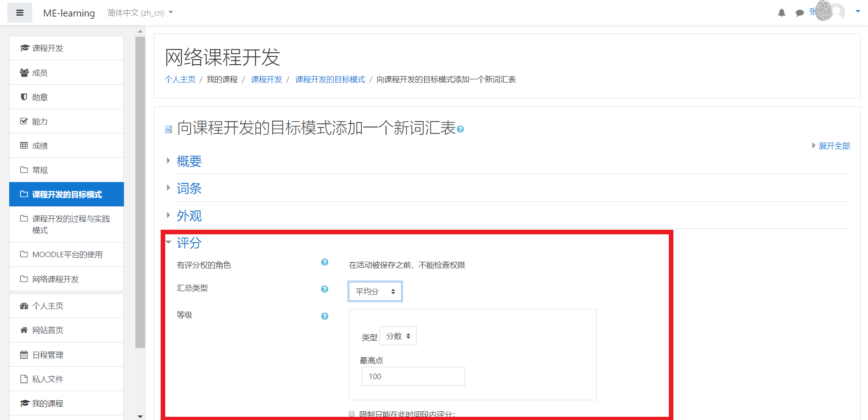This screenshot has width=868, height=420.
Task: Open the navigation hamburger menu
Action: click(19, 12)
